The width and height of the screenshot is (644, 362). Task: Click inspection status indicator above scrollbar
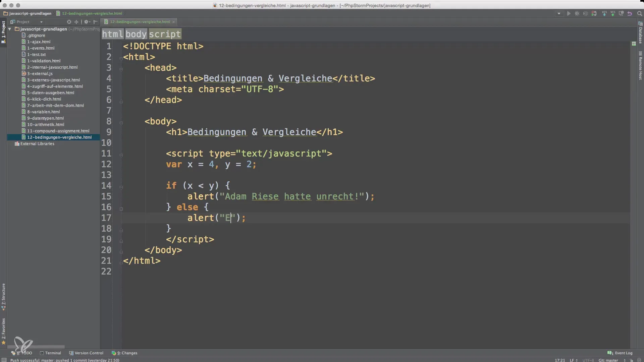(634, 44)
